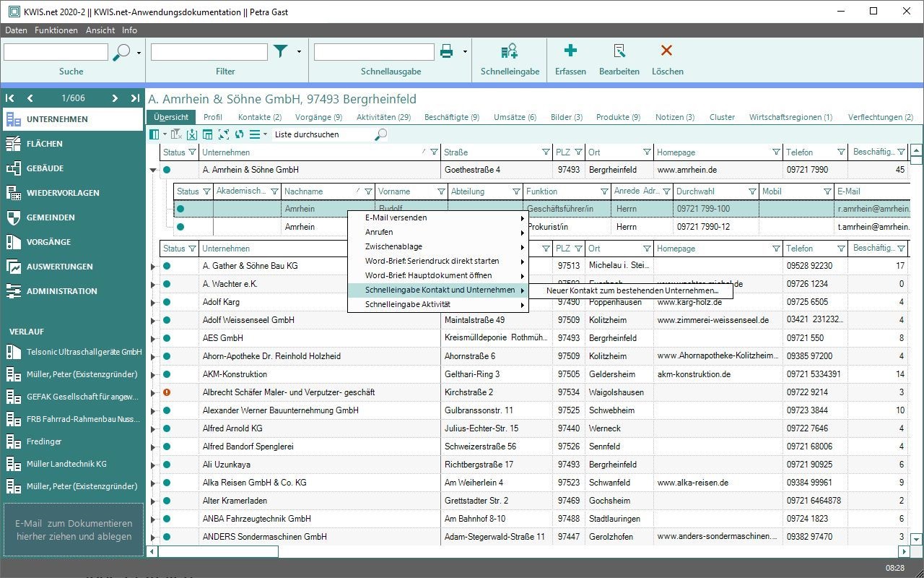Click table layout icon in list toolbar
Viewport: 924px width, 578px height.
(x=208, y=134)
